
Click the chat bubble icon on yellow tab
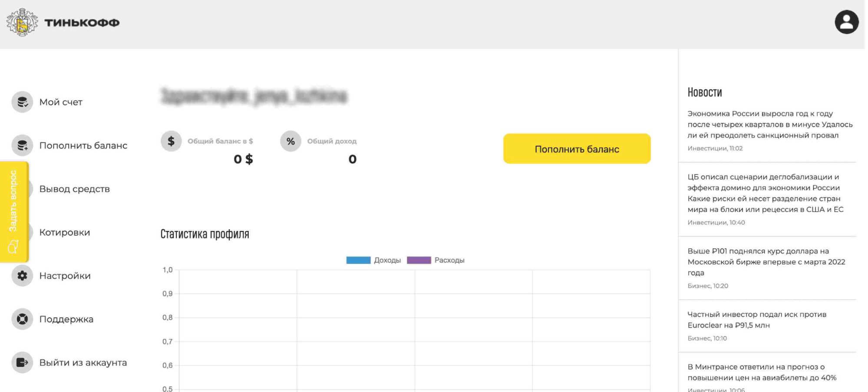(13, 247)
